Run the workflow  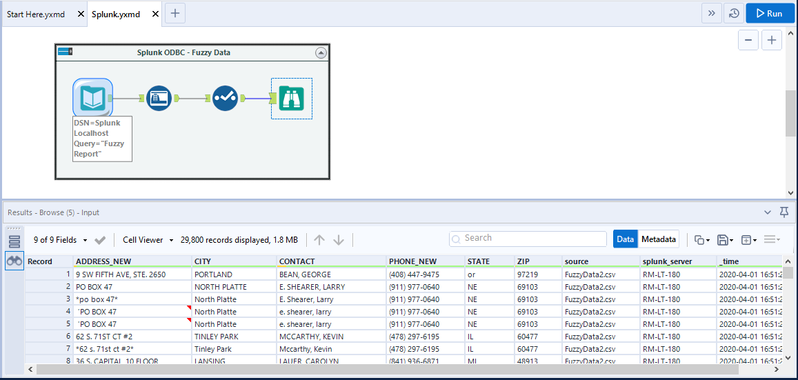770,14
